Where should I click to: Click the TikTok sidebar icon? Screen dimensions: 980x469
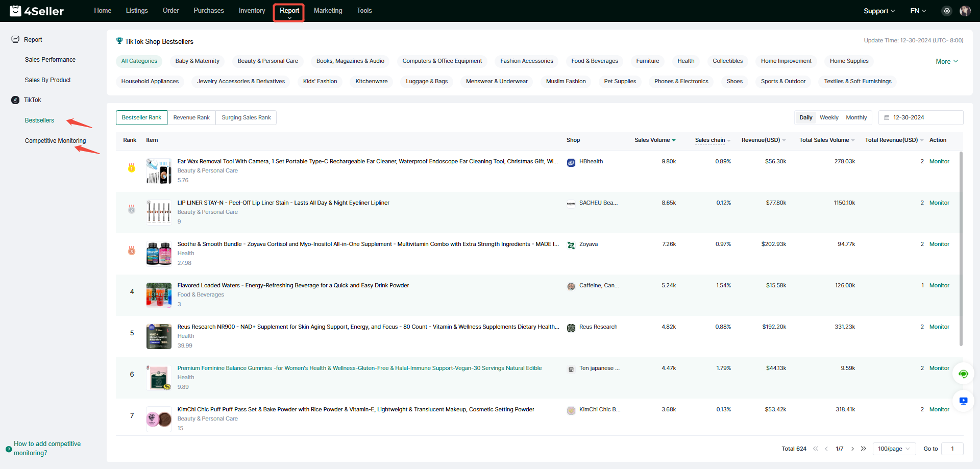(x=15, y=100)
